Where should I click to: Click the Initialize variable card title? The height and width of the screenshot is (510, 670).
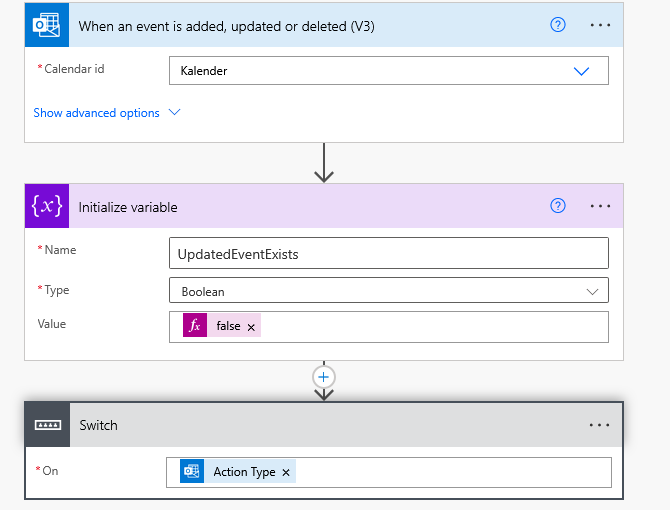[x=128, y=207]
